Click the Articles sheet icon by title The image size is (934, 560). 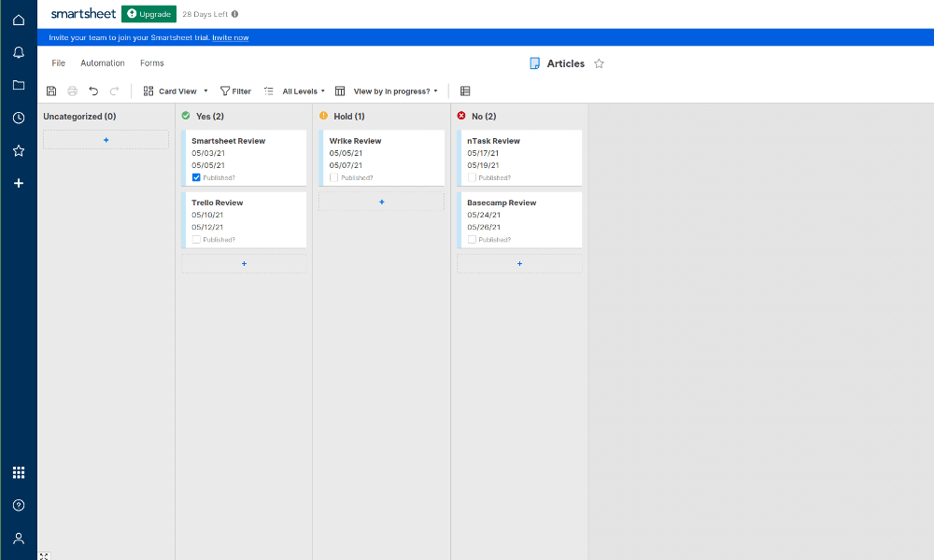click(x=535, y=63)
